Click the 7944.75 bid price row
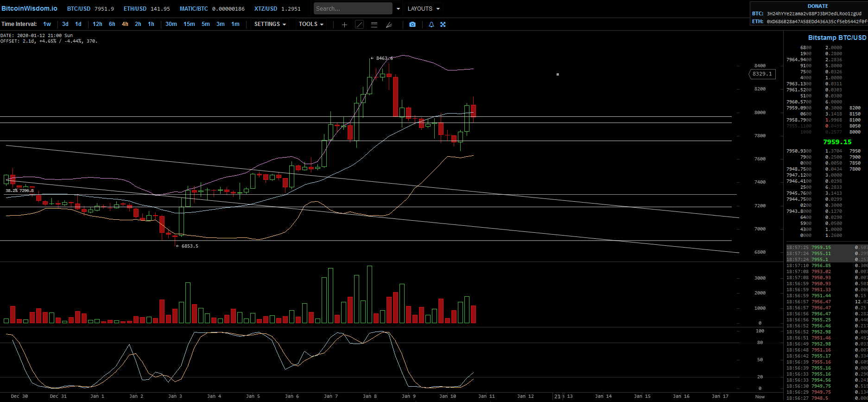 point(814,199)
